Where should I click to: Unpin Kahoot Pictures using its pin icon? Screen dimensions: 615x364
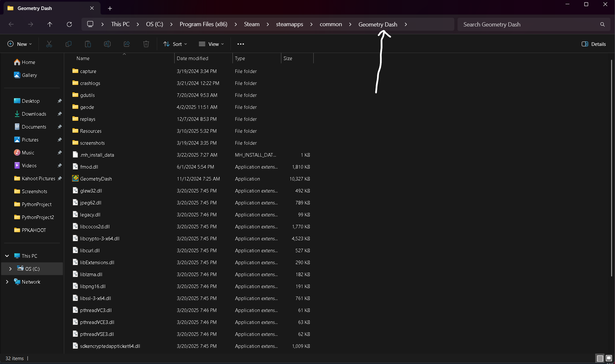coord(59,179)
